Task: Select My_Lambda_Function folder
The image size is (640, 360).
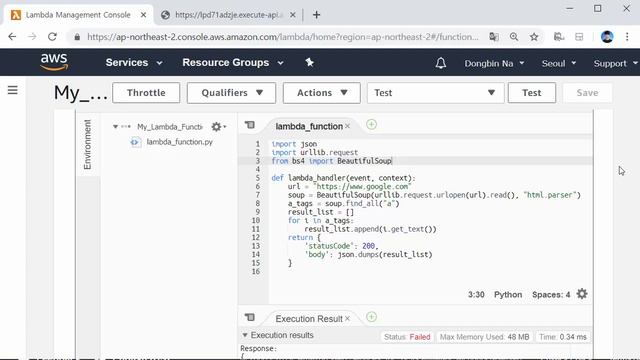Action: pyautogui.click(x=170, y=127)
